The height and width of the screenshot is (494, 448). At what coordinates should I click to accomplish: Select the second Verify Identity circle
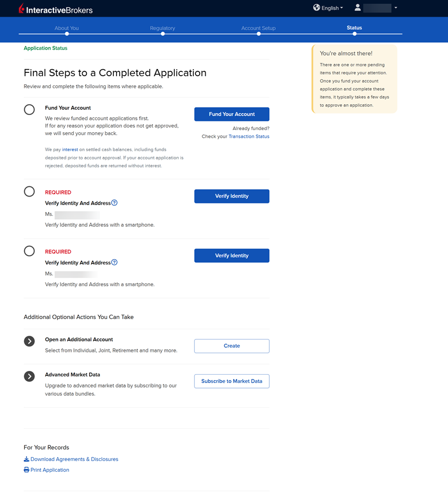pyautogui.click(x=30, y=251)
